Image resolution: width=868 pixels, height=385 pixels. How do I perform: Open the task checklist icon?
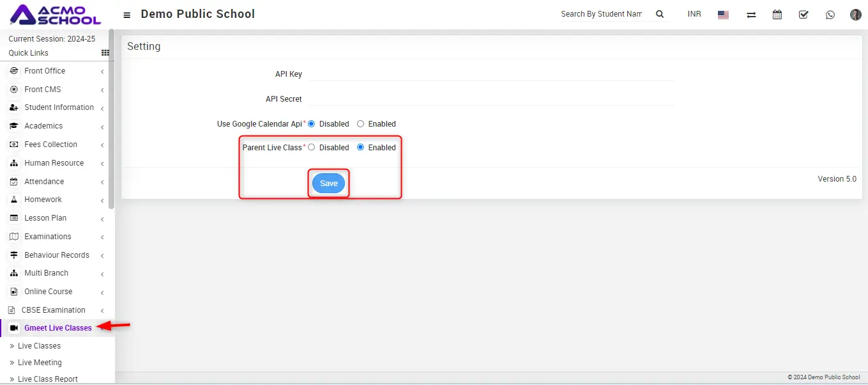coord(803,15)
